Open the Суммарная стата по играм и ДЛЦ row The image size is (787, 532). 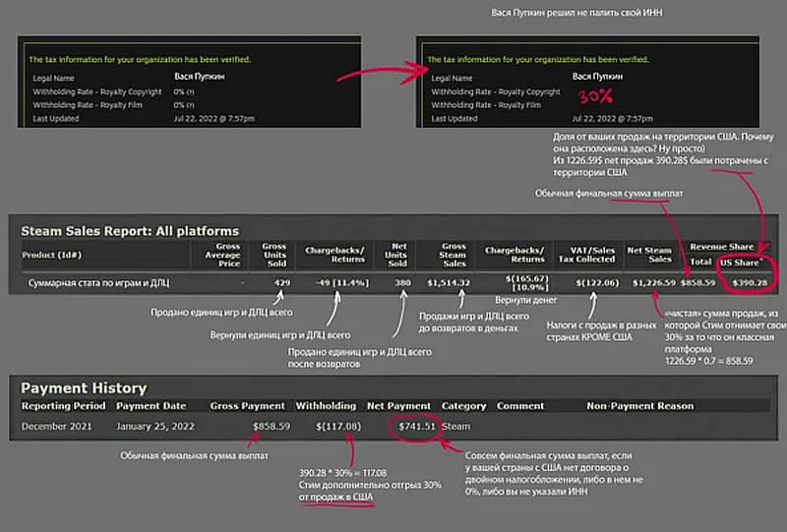[393, 283]
